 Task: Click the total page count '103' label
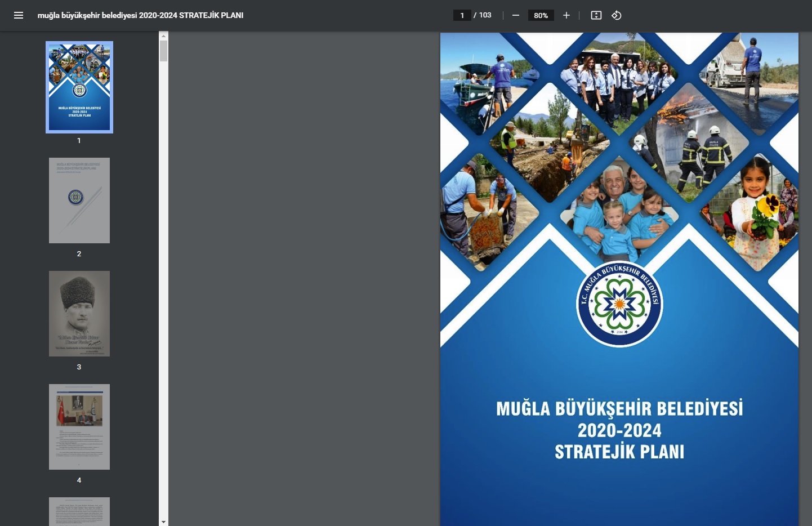pos(485,15)
